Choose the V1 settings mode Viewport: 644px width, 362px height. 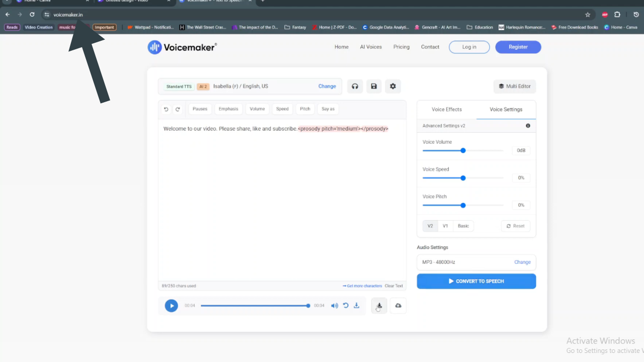[x=445, y=226]
